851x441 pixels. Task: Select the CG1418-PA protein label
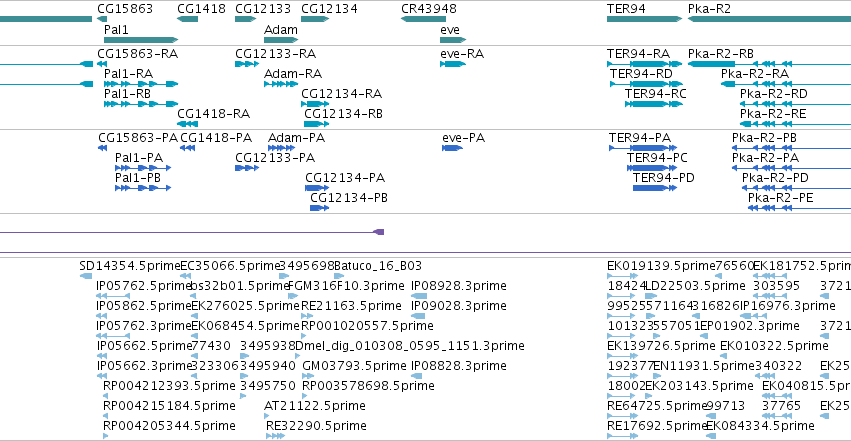click(x=216, y=138)
